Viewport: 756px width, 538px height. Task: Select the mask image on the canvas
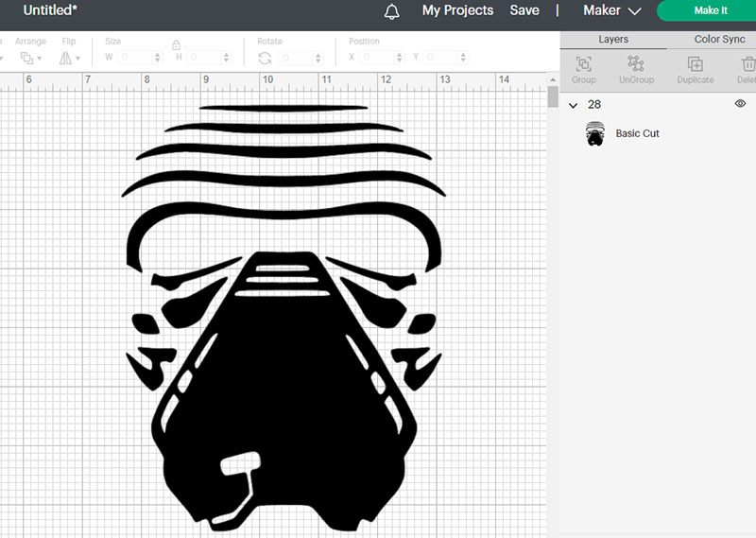pos(283,319)
